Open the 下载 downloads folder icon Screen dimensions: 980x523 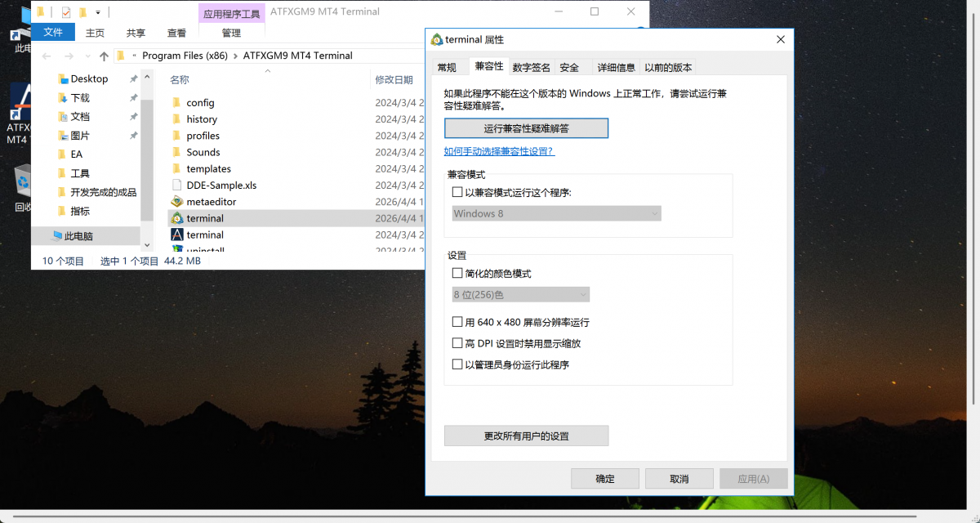pos(63,97)
